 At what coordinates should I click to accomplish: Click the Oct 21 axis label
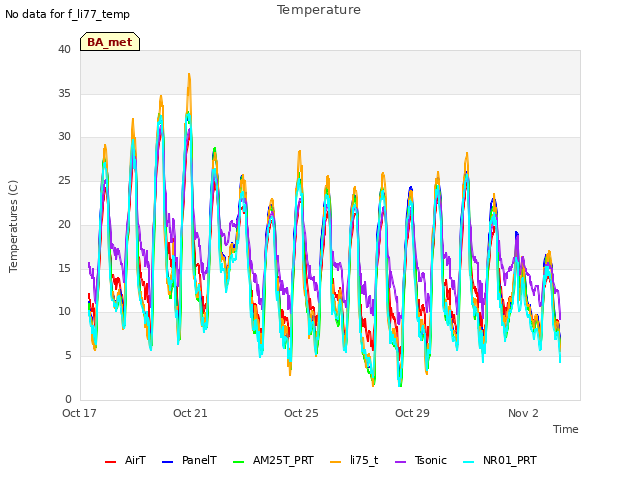click(x=190, y=413)
